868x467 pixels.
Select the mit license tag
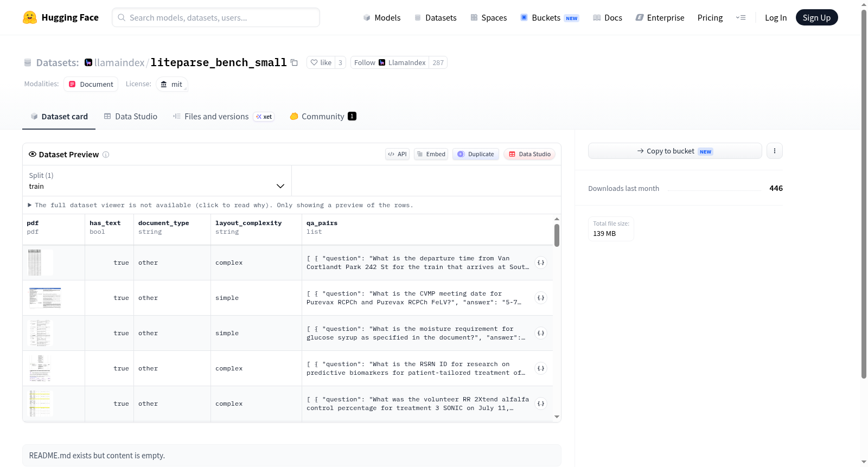pyautogui.click(x=172, y=84)
